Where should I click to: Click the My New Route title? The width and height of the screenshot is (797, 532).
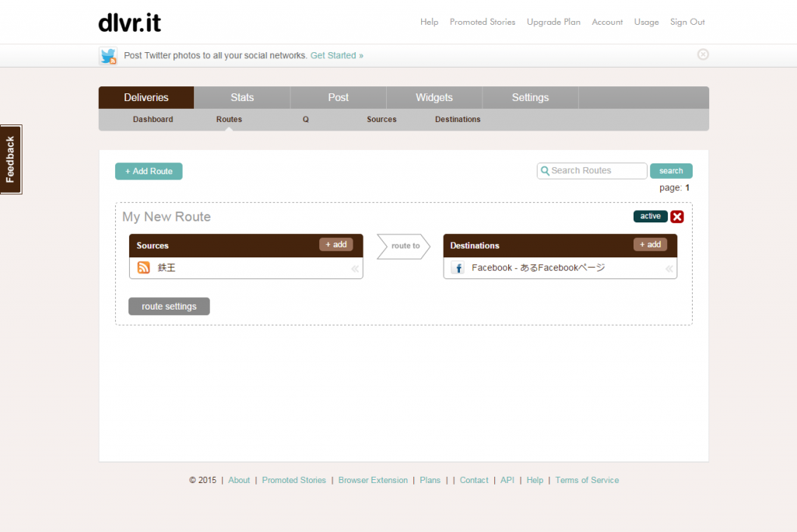pyautogui.click(x=167, y=217)
